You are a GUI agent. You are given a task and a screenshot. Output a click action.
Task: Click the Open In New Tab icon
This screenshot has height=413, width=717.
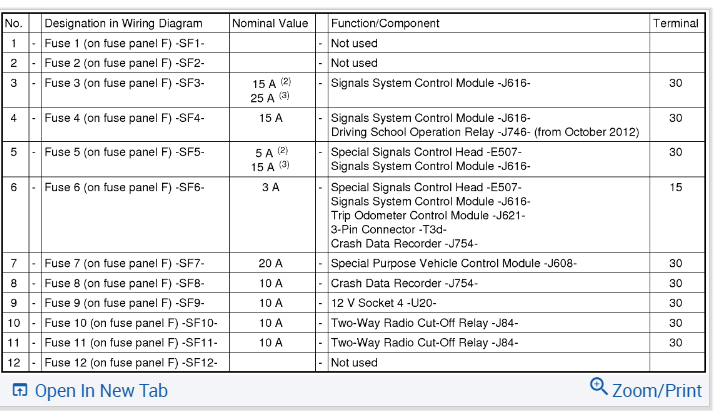(x=19, y=391)
